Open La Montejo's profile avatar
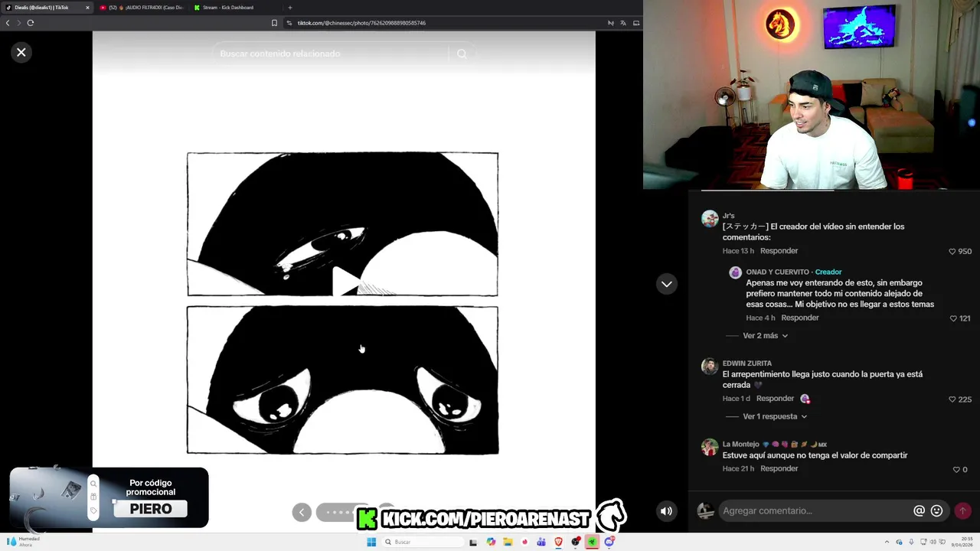 coord(710,447)
